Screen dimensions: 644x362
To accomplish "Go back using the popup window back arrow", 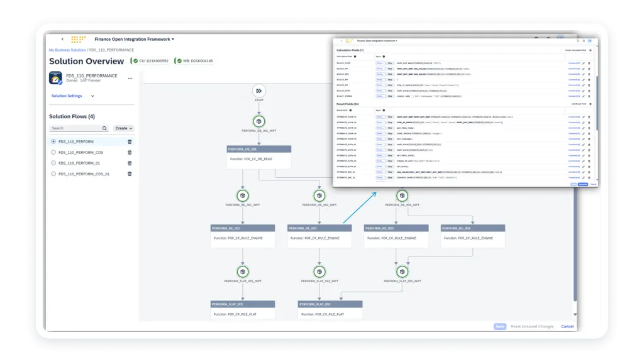I will click(x=341, y=41).
